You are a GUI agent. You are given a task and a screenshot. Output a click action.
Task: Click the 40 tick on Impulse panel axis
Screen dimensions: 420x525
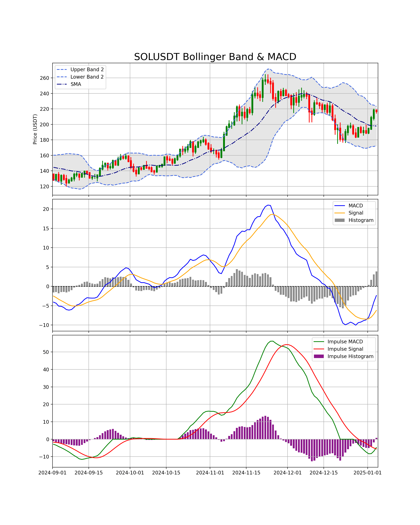coord(46,369)
